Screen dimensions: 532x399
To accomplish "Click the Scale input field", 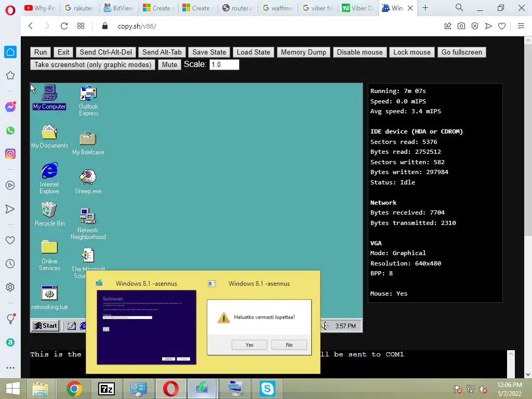I will coord(224,64).
